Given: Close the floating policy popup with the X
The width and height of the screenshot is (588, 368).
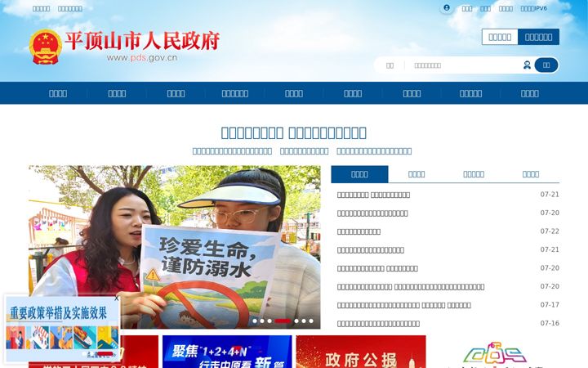Looking at the screenshot, I should point(116,298).
